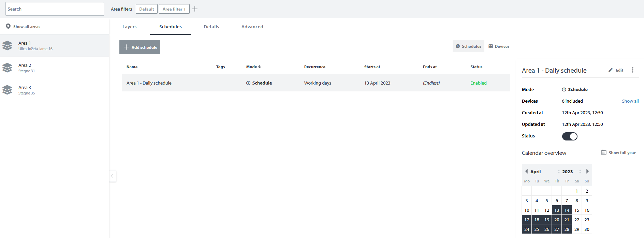This screenshot has height=238, width=644.
Task: Click the plus icon to add area filter
Action: (195, 9)
